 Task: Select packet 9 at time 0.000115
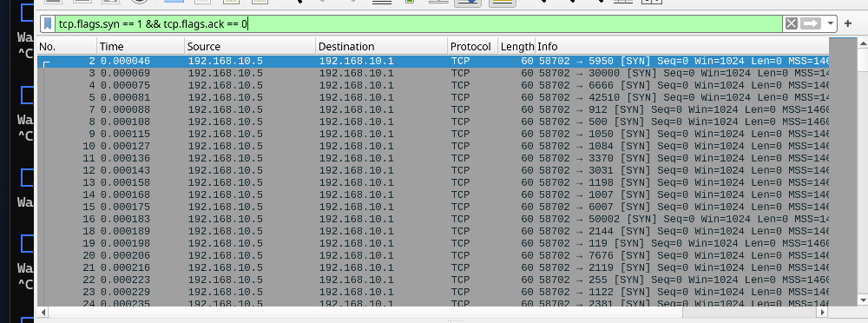pyautogui.click(x=433, y=134)
